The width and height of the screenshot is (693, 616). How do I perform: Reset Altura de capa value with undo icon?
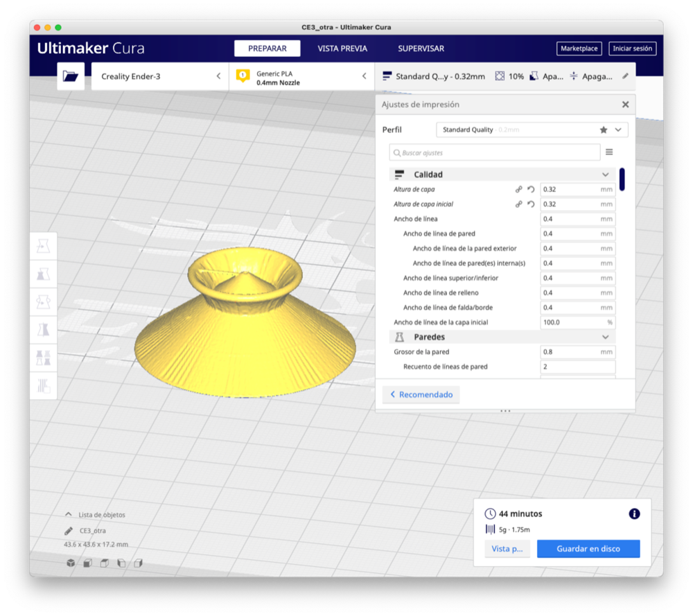click(531, 189)
